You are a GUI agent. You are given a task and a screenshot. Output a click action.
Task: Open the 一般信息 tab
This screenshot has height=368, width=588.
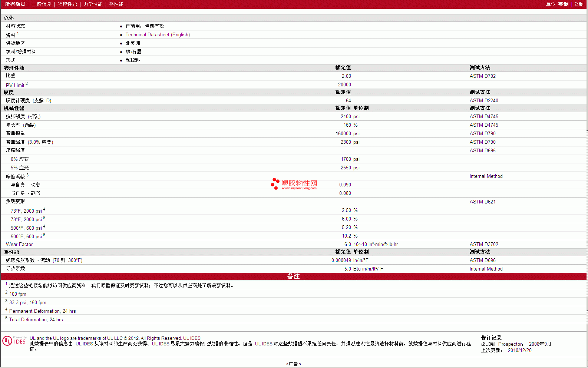(x=42, y=4)
